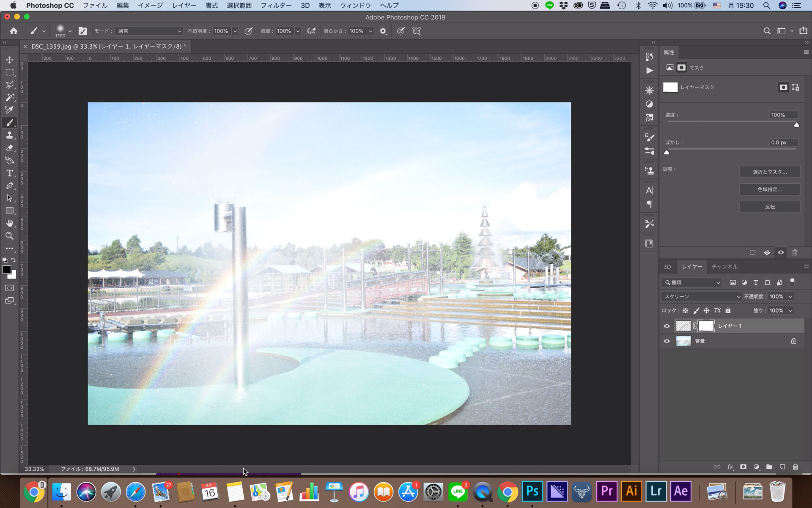Viewport: 812px width, 508px height.
Task: Select the Brush tool in toolbar
Action: click(x=9, y=122)
